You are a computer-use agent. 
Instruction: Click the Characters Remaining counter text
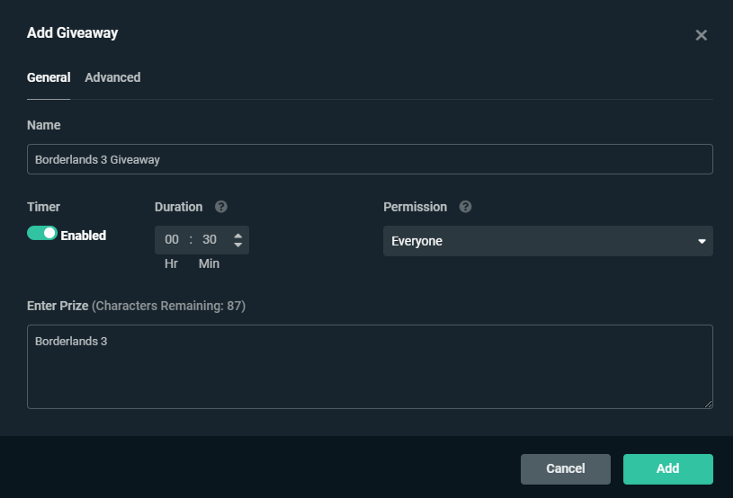[169, 305]
